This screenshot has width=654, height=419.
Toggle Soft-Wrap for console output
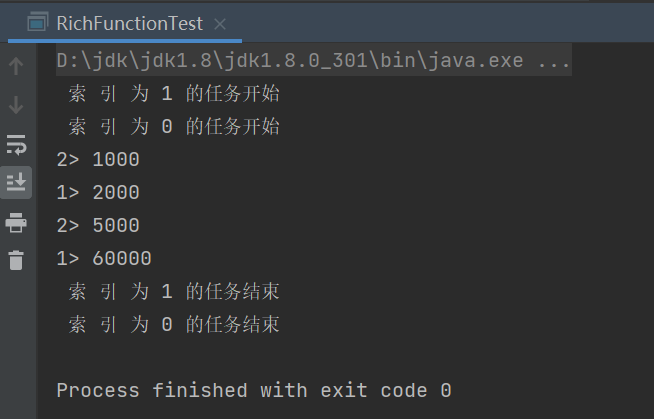(x=16, y=144)
